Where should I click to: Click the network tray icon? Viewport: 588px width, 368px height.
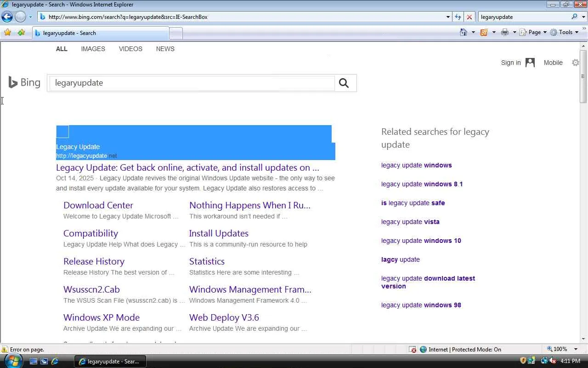pos(544,361)
